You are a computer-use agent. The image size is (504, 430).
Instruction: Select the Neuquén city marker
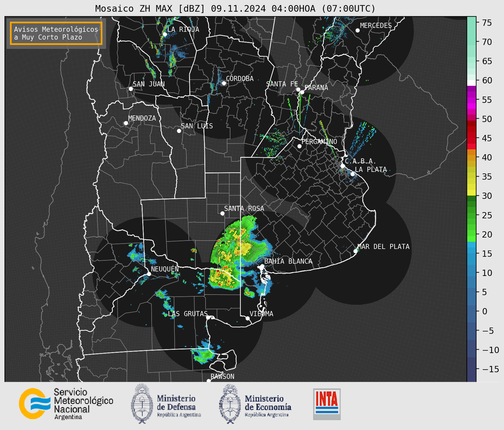coord(149,274)
